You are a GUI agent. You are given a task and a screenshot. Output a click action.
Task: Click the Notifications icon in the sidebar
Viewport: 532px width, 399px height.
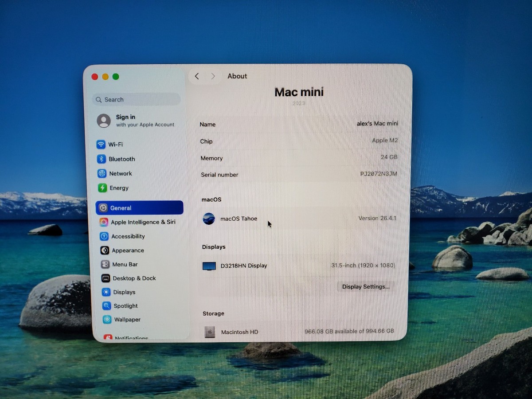(x=108, y=338)
